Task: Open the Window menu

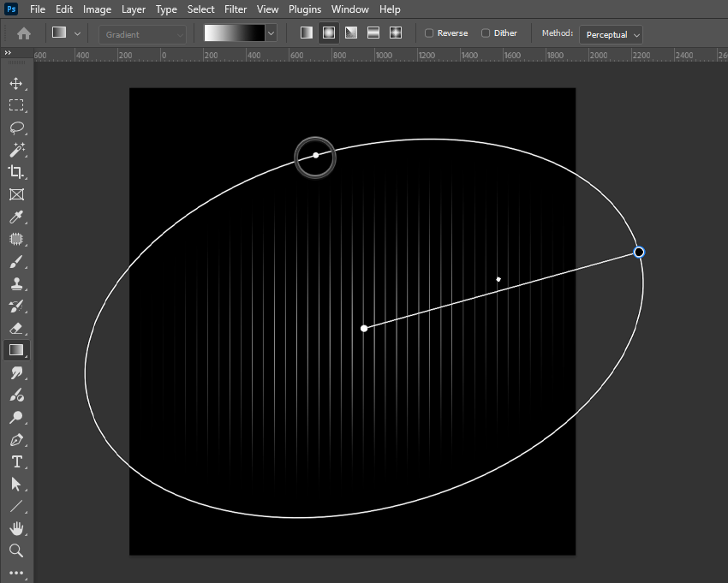Action: (350, 9)
